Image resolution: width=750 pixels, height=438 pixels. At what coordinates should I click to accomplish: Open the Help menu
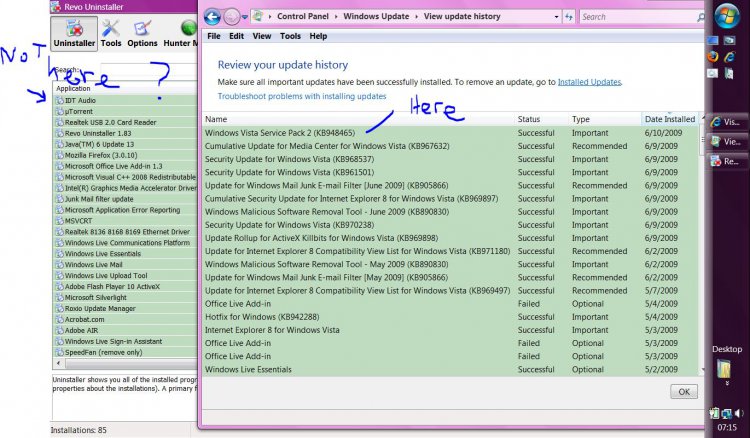click(318, 36)
